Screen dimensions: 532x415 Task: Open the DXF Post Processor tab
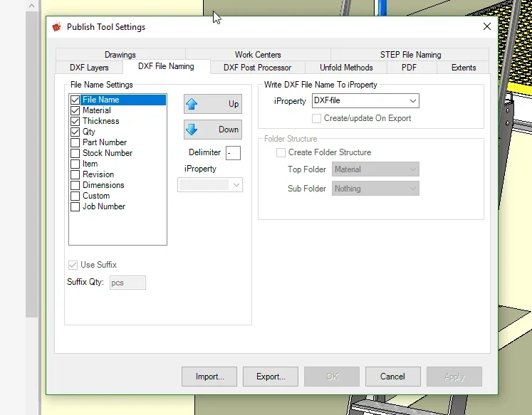pos(257,68)
